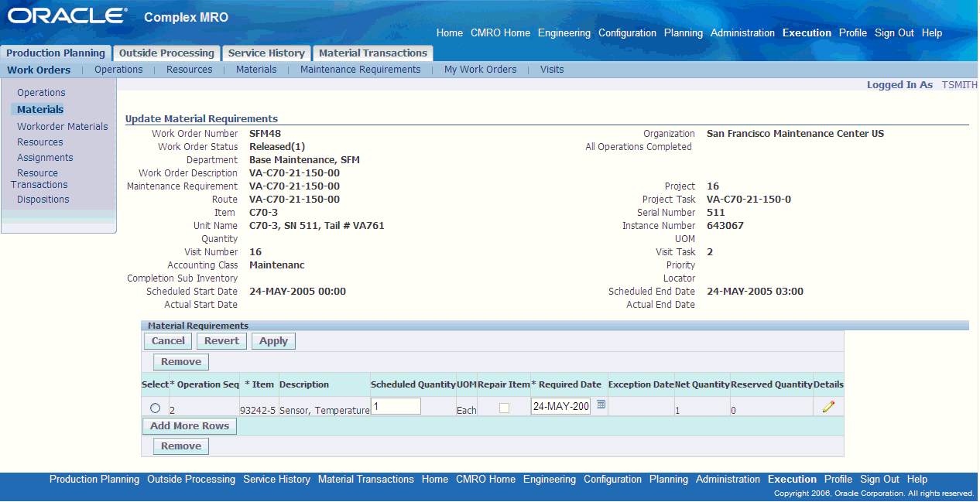Viewport: 980px width, 502px height.
Task: Open Configuration in the top navigation
Action: 627,33
